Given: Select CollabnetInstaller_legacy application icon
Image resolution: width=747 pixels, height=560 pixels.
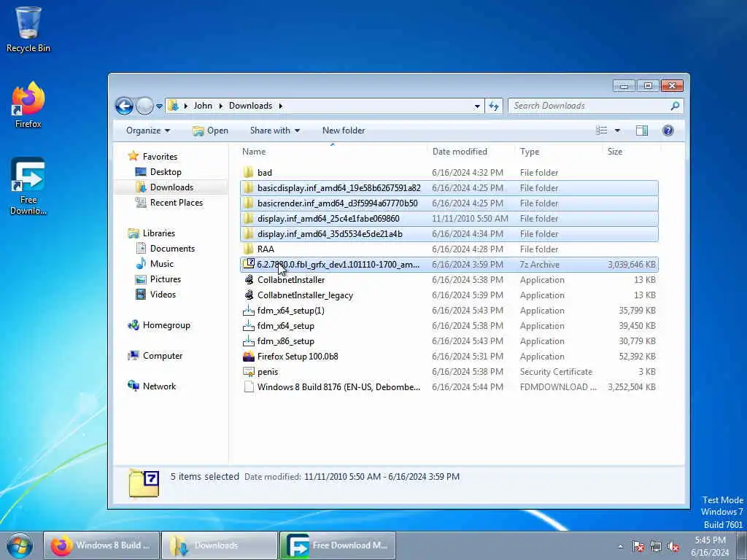Looking at the screenshot, I should point(248,295).
